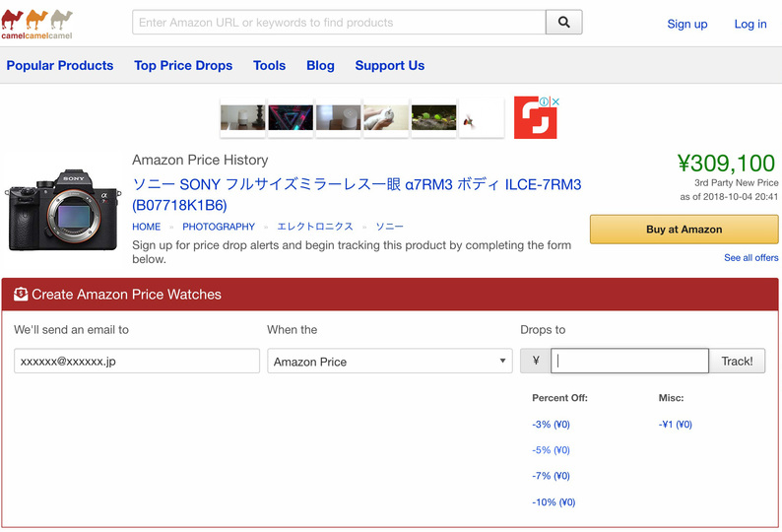Click the Drops to price input field
782x532 pixels.
pyautogui.click(x=629, y=361)
